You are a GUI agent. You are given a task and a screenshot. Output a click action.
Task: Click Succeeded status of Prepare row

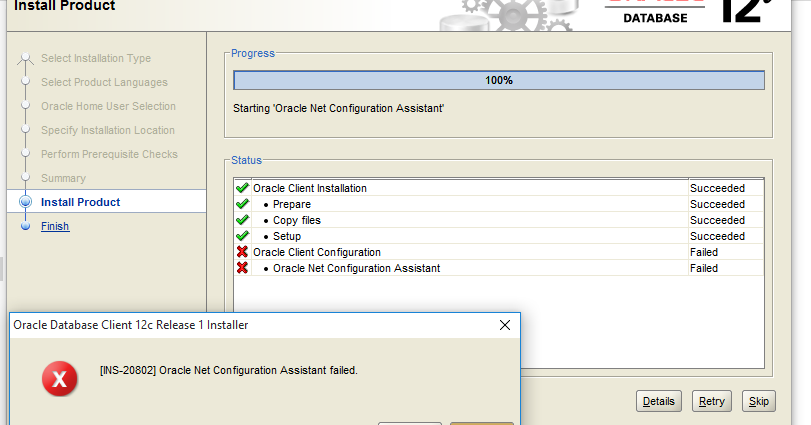pos(717,204)
